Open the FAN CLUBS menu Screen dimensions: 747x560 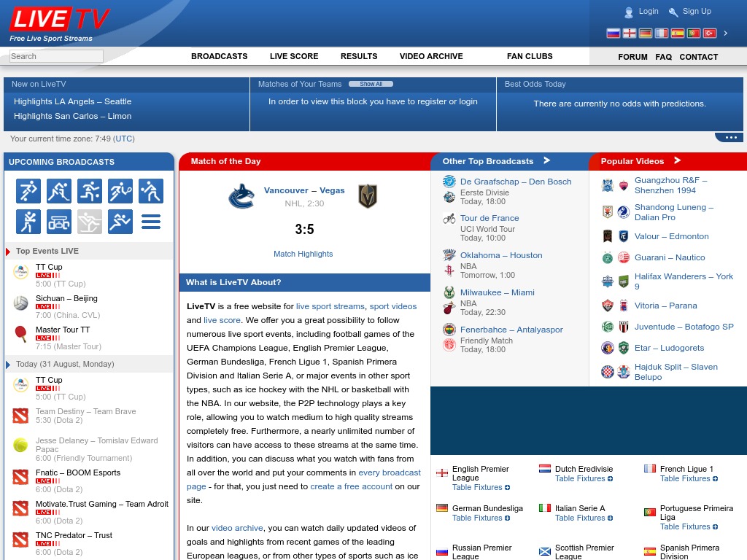pos(530,56)
